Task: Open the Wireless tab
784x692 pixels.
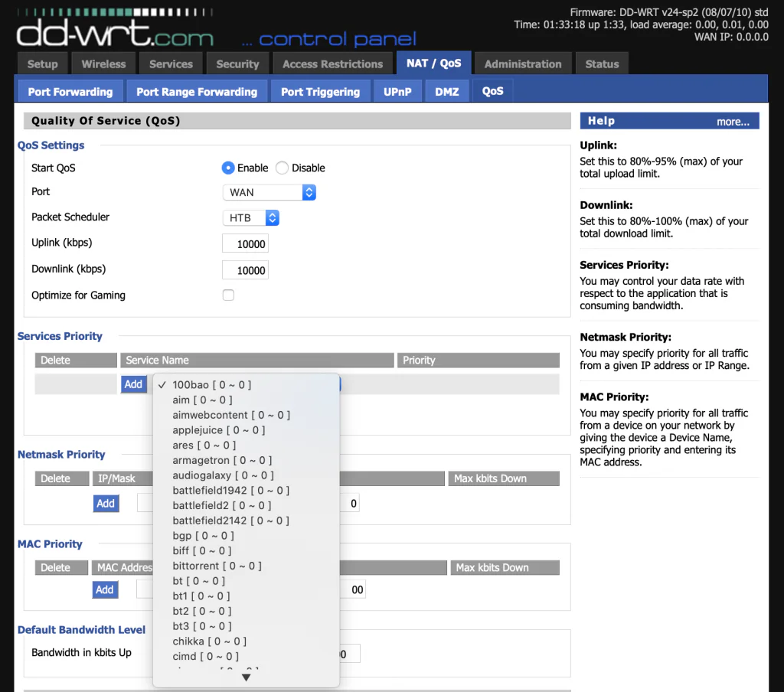Action: [103, 64]
